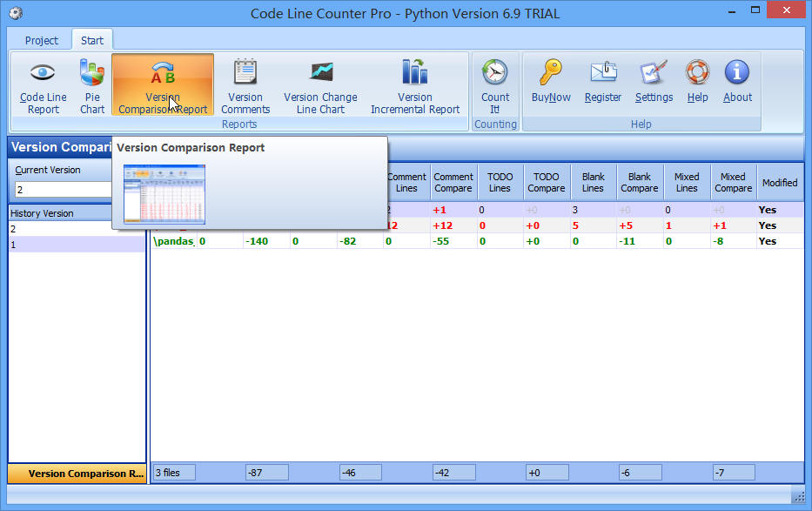Click the Version Comparison R... bottom tab
Image resolution: width=812 pixels, height=511 pixels.
click(x=77, y=474)
